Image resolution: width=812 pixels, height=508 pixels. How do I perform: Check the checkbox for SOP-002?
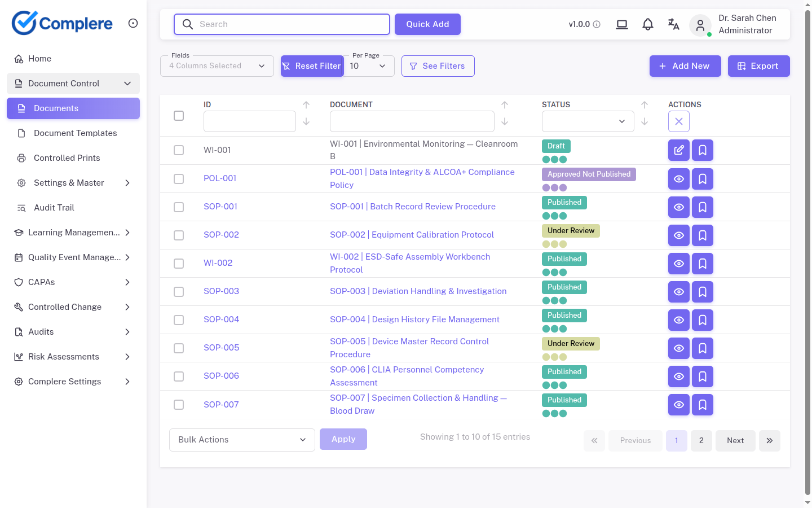[179, 235]
